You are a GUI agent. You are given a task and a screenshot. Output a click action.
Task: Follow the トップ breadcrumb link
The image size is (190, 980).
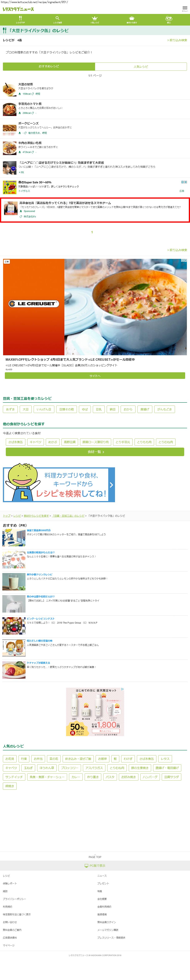(6, 516)
